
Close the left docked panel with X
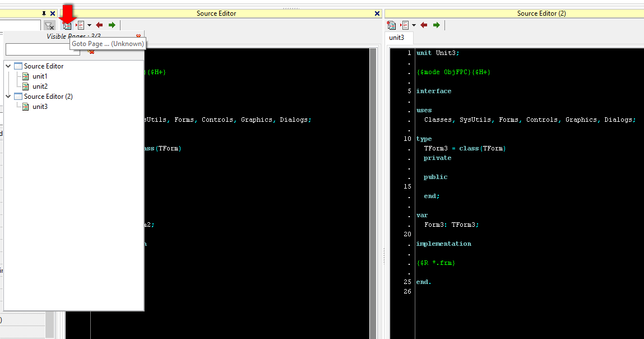click(53, 13)
